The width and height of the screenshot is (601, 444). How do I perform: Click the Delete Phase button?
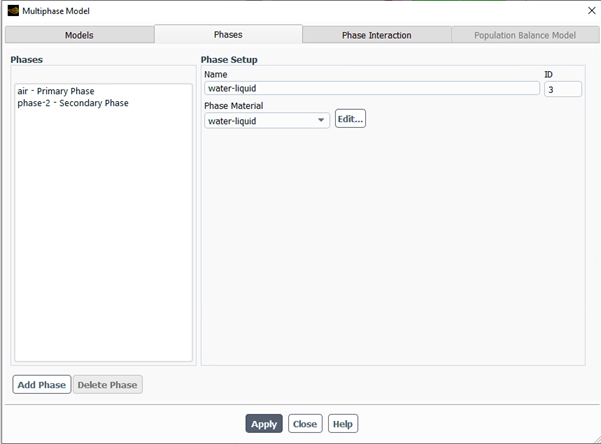(x=108, y=385)
